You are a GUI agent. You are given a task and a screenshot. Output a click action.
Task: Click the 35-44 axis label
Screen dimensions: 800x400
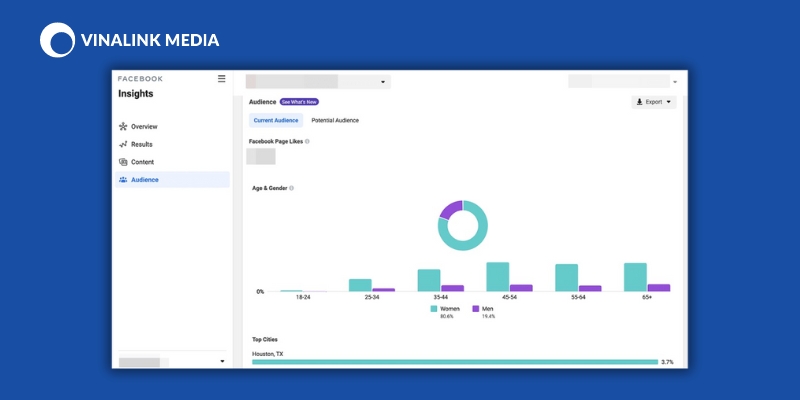tap(441, 297)
